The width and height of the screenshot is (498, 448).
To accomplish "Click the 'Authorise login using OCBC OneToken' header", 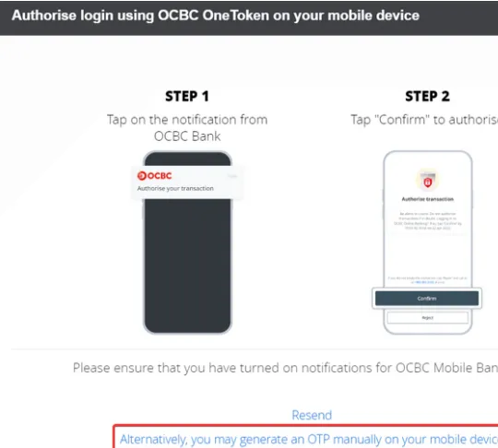I will (216, 16).
